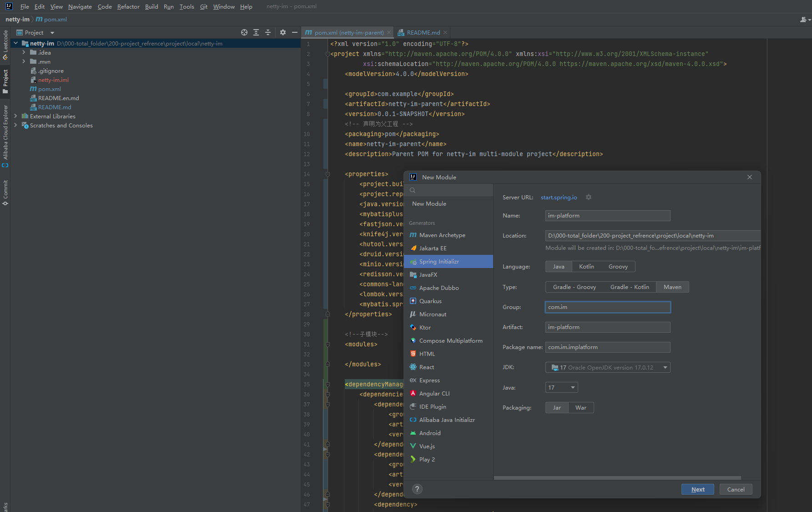Select Compose Multiplatform generator

point(448,341)
